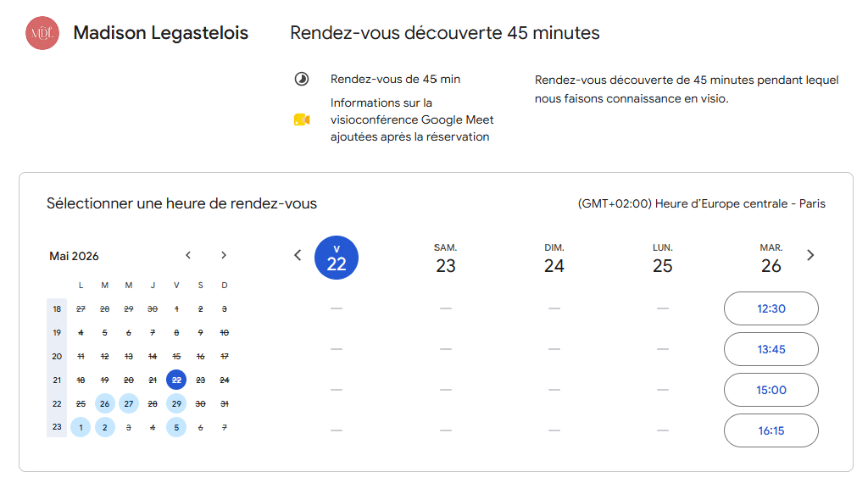Screen dimensions: 868x483
Task: Click the MDL profile avatar logo
Action: pos(42,33)
